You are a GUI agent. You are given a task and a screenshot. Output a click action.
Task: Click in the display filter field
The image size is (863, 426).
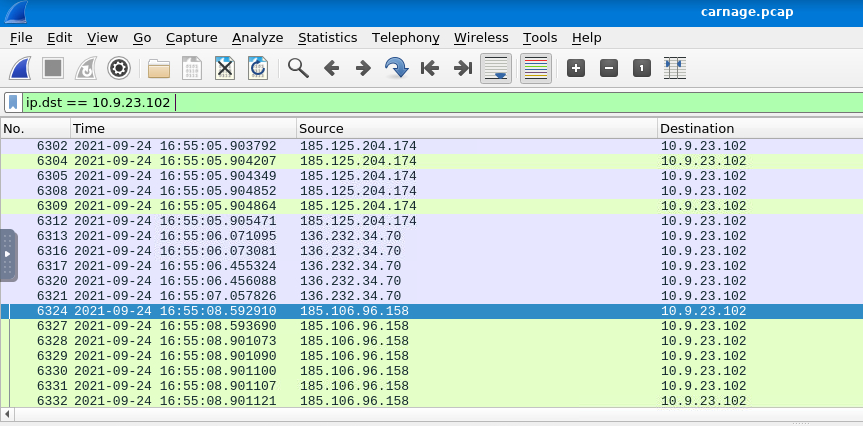click(x=442, y=103)
